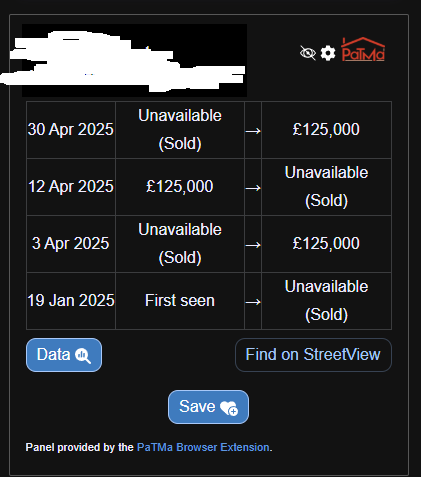Image resolution: width=421 pixels, height=477 pixels.
Task: Select the 12 Apr 2025 date cell
Action: coord(71,187)
